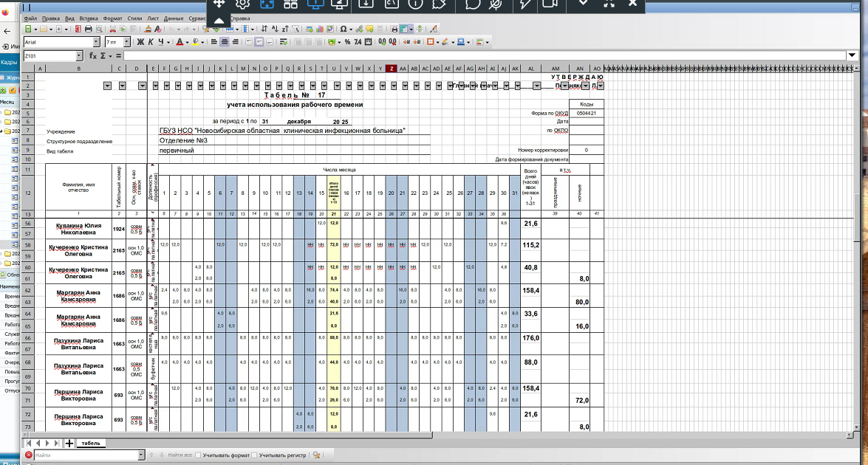Click total value 176,0

(x=531, y=338)
